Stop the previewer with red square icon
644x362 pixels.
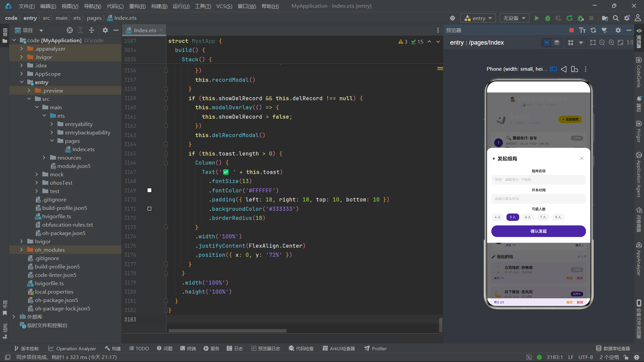click(572, 30)
